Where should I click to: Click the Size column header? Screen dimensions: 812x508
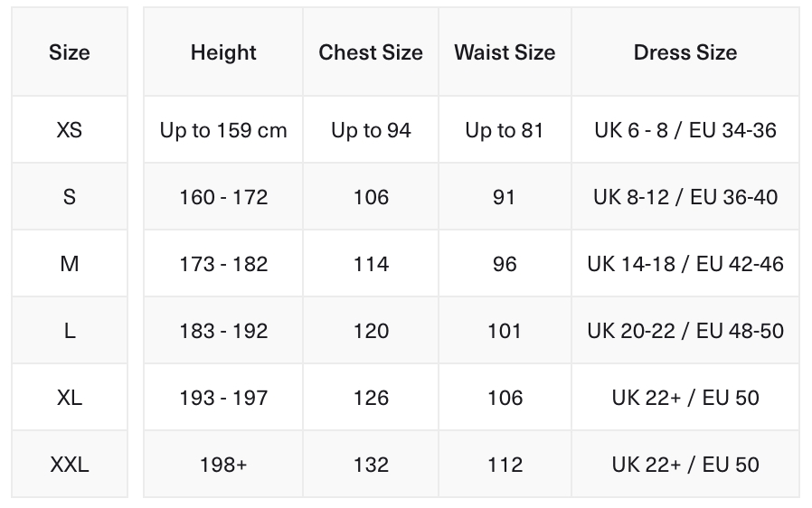(70, 52)
